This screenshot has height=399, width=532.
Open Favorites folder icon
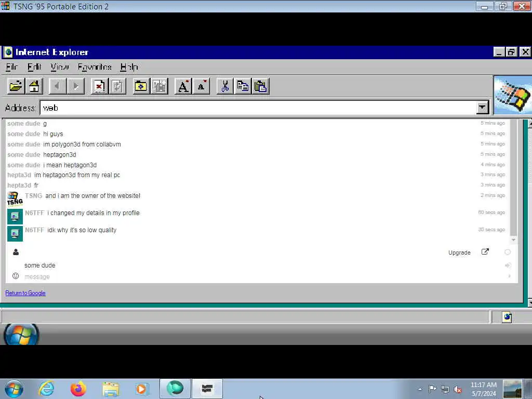[x=141, y=86]
